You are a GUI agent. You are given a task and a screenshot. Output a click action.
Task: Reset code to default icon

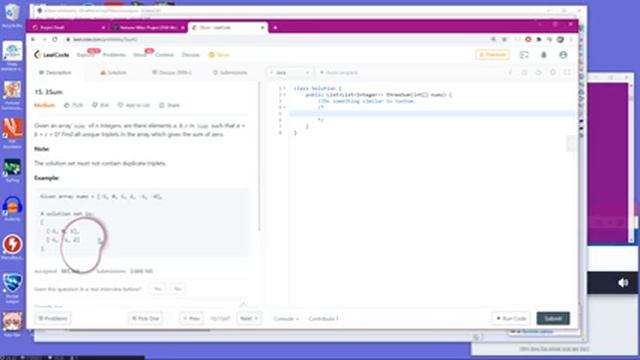point(538,73)
